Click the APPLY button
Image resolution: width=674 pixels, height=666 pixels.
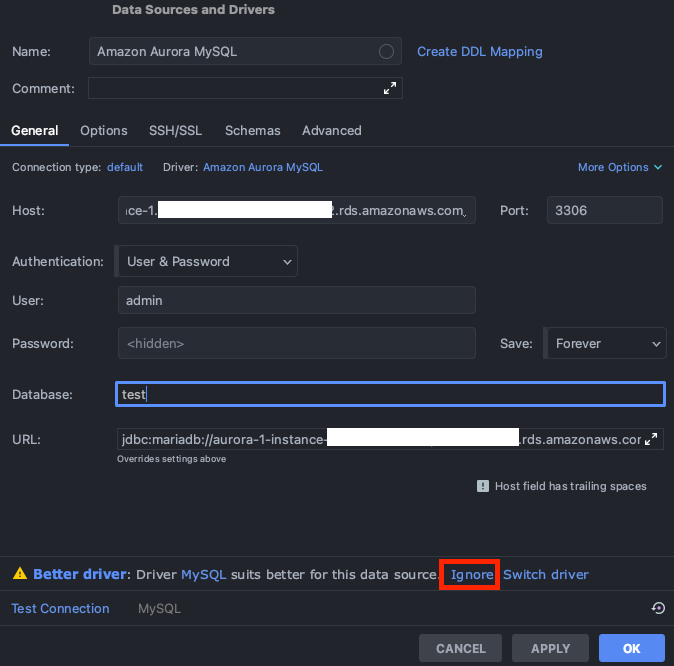point(550,648)
